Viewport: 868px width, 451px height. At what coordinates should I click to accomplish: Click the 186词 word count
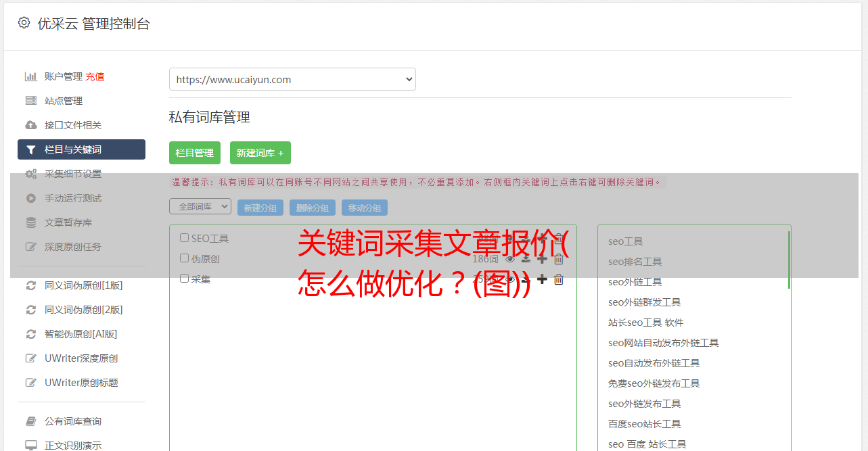click(x=485, y=259)
